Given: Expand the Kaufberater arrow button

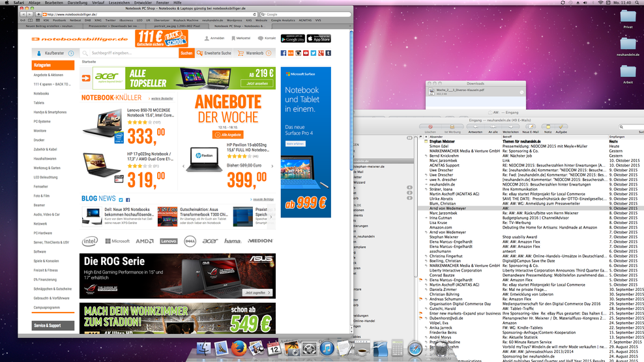Looking at the screenshot, I should (71, 53).
